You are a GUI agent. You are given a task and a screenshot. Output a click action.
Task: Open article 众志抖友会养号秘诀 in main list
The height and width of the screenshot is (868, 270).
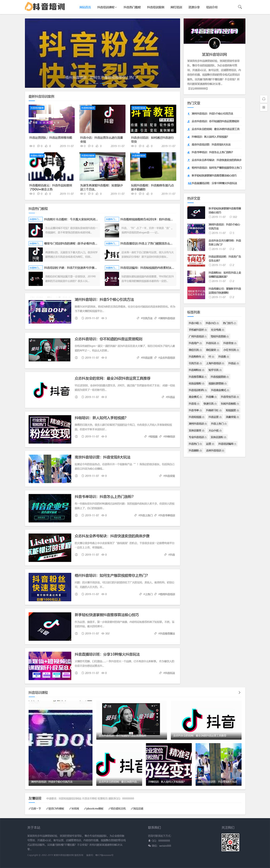click(112, 536)
